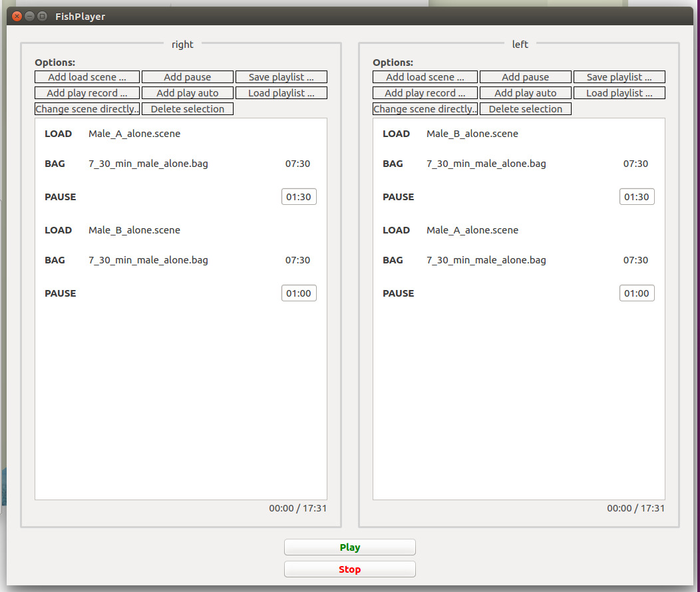
Task: Click 00:00 / 17:31 time in right panel
Action: click(298, 508)
